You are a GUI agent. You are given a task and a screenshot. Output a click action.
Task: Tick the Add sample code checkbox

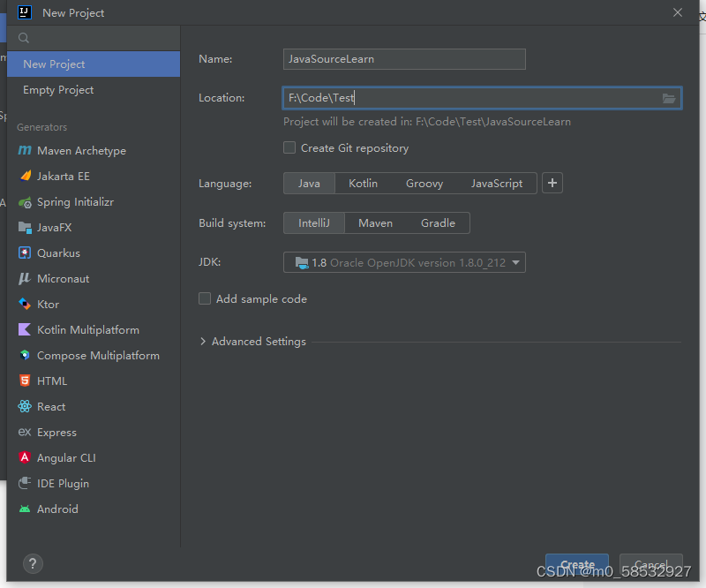pyautogui.click(x=205, y=298)
